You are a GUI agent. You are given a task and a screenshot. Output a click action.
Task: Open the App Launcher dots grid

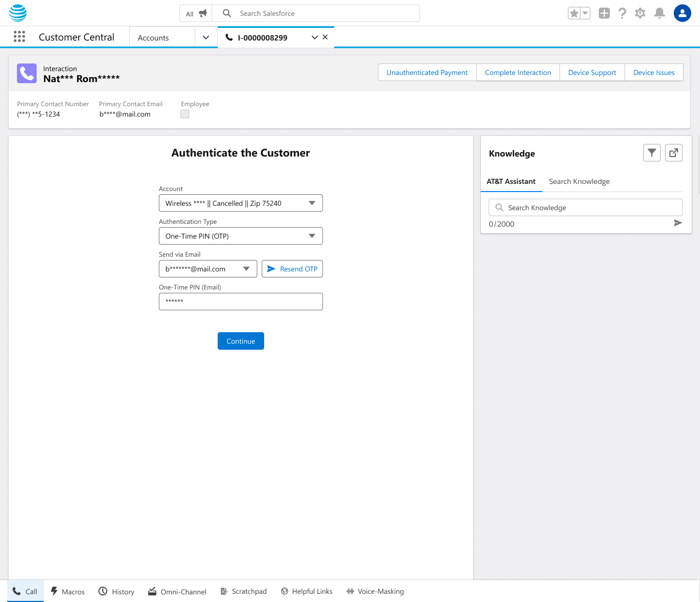click(19, 37)
